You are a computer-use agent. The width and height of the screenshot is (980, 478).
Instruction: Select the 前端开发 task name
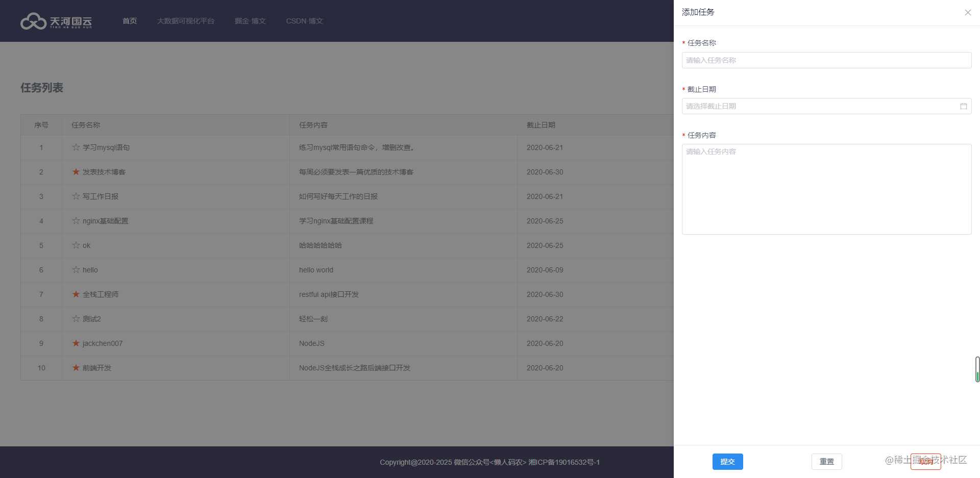[97, 368]
